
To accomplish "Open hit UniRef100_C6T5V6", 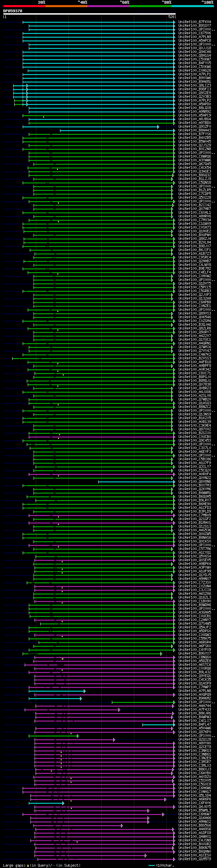I will coord(195,33).
